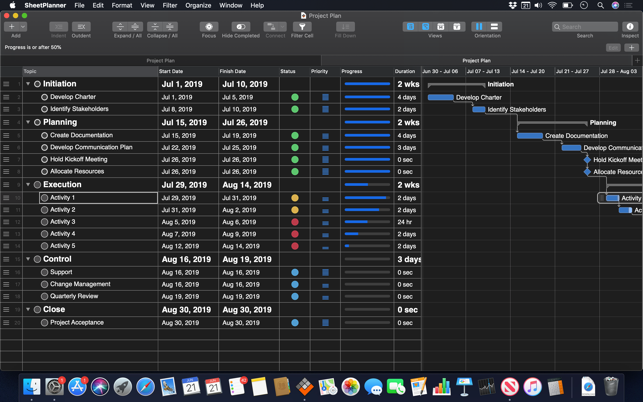Open the Inspect panel icon

pos(630,27)
